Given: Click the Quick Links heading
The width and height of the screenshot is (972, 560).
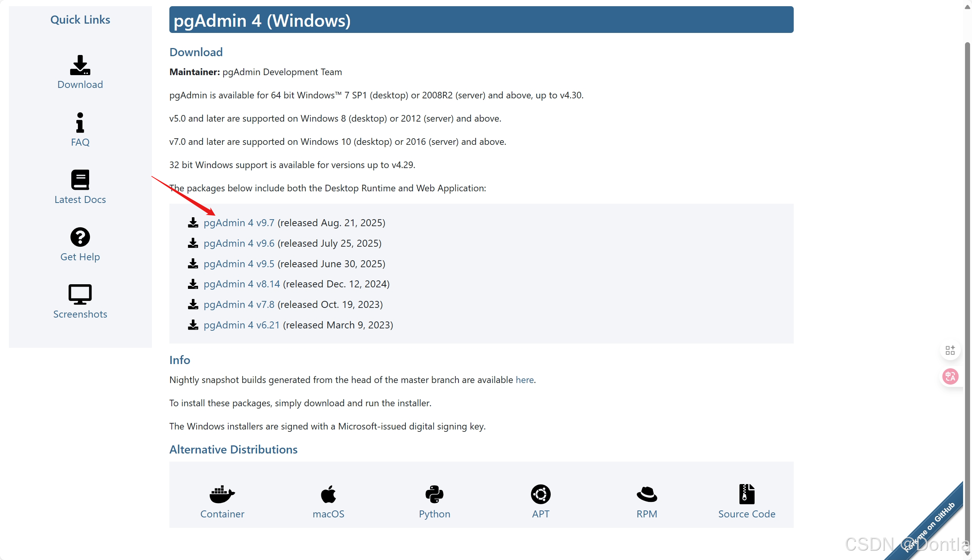Looking at the screenshot, I should click(80, 20).
